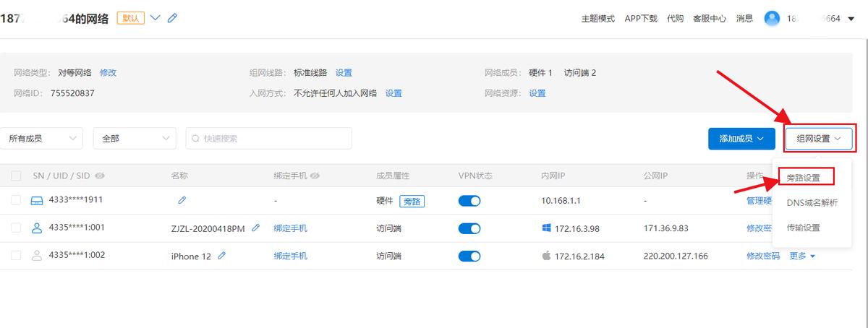Viewport: 868px width, 328px height.
Task: Click internal IP 10.168.1.1
Action: (561, 202)
